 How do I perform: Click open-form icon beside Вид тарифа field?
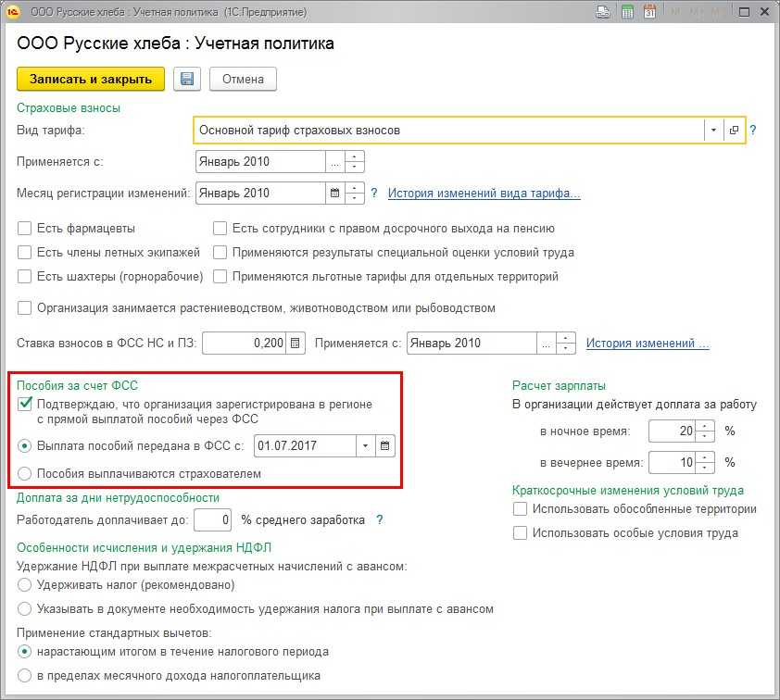click(x=734, y=131)
